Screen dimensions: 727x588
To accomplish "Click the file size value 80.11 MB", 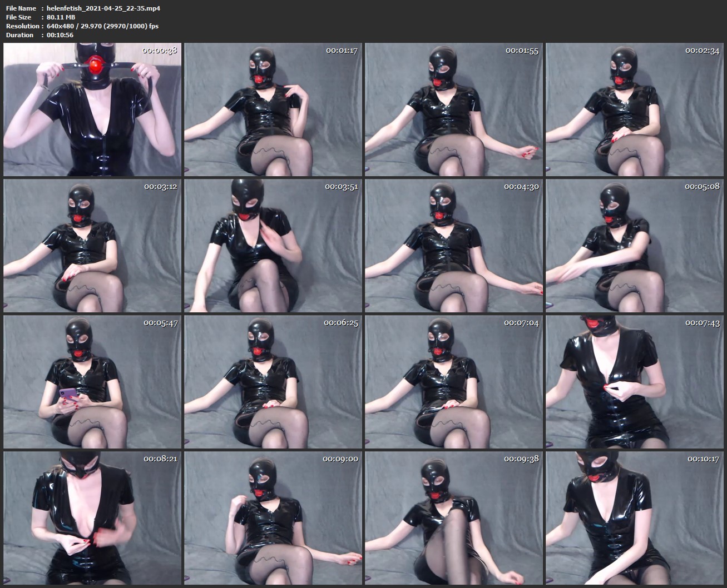I will (x=61, y=17).
